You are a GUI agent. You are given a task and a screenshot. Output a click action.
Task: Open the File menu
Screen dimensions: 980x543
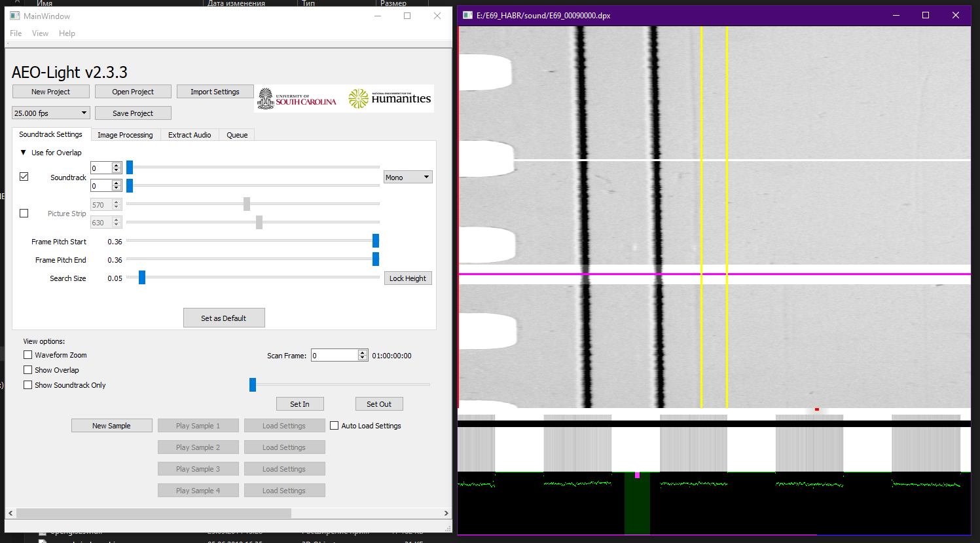pos(16,33)
